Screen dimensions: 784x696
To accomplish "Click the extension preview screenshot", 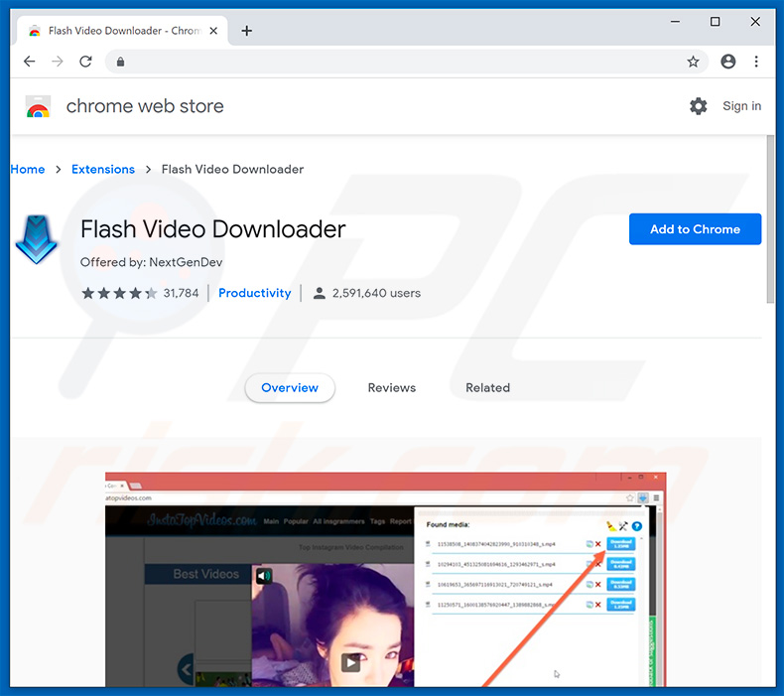I will tap(385, 579).
